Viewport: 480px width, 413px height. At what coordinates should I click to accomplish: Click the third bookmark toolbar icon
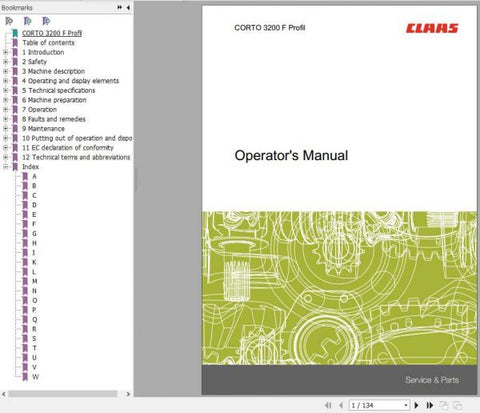[x=46, y=21]
